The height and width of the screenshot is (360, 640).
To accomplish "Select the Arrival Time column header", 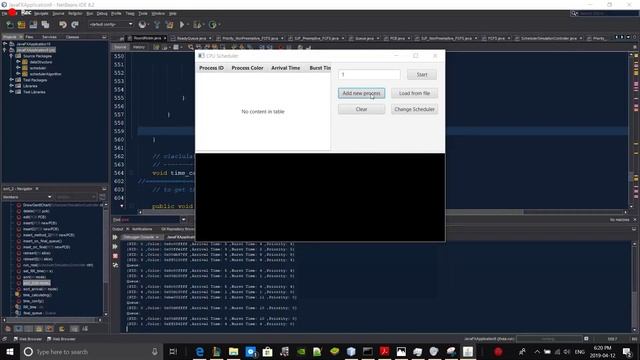I will (286, 68).
